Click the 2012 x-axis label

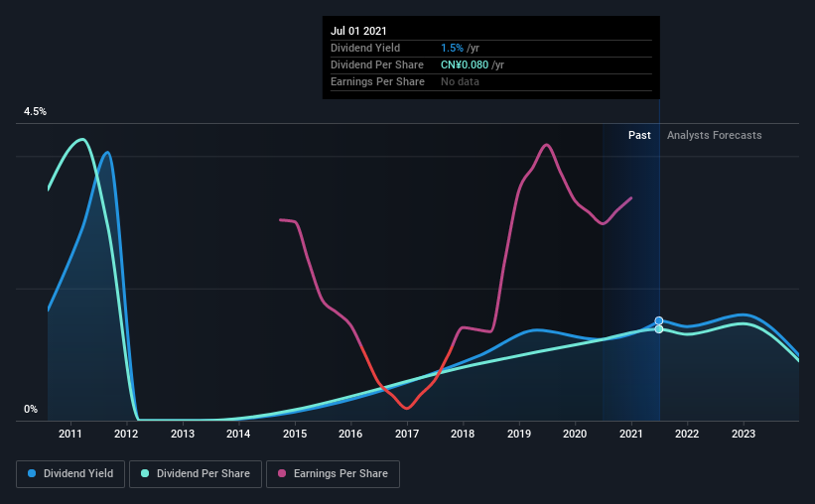[126, 434]
